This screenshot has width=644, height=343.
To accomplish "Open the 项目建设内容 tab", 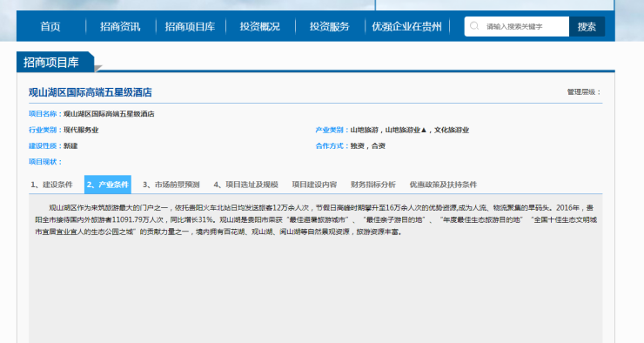I will [314, 185].
